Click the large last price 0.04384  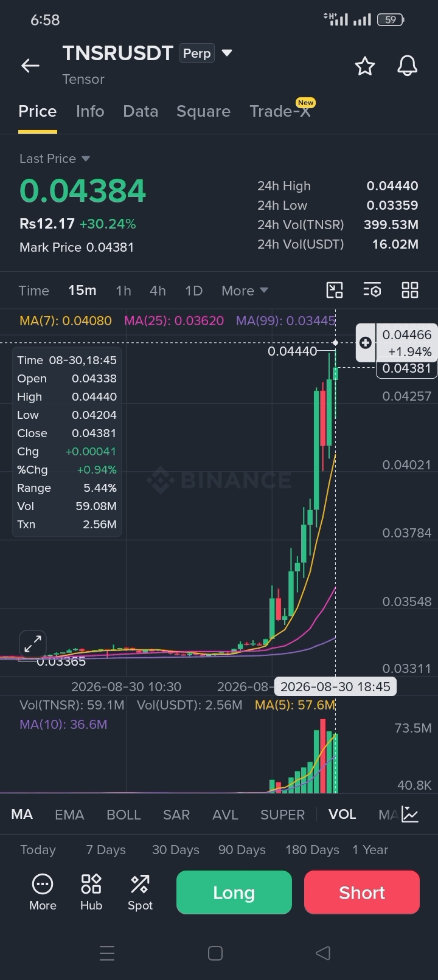coord(83,191)
